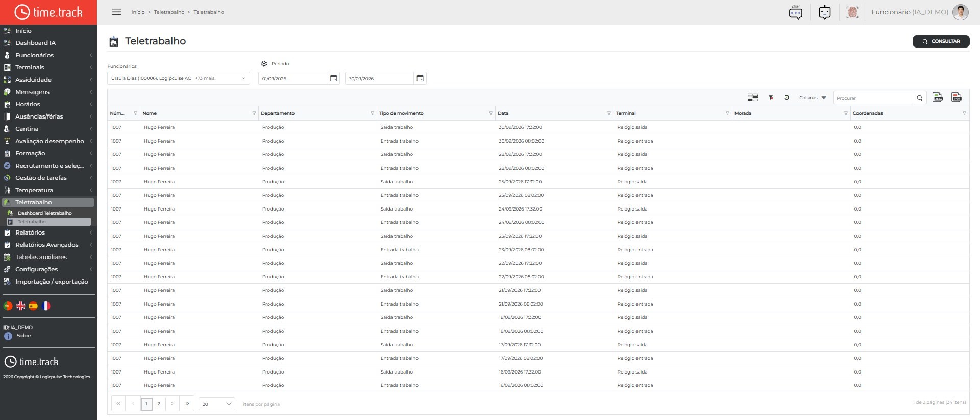Open the AI robot assistant icon
This screenshot has width=980, height=420.
825,12
